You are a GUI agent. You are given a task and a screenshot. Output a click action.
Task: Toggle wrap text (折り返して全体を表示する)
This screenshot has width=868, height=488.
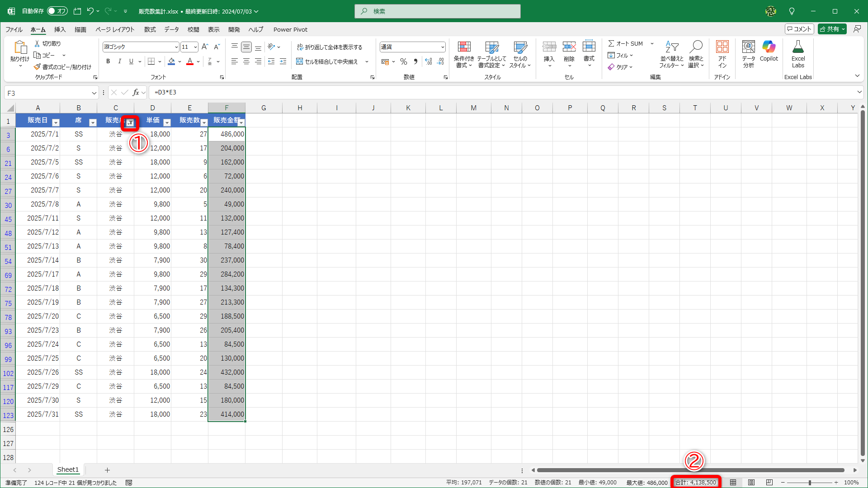pyautogui.click(x=330, y=47)
